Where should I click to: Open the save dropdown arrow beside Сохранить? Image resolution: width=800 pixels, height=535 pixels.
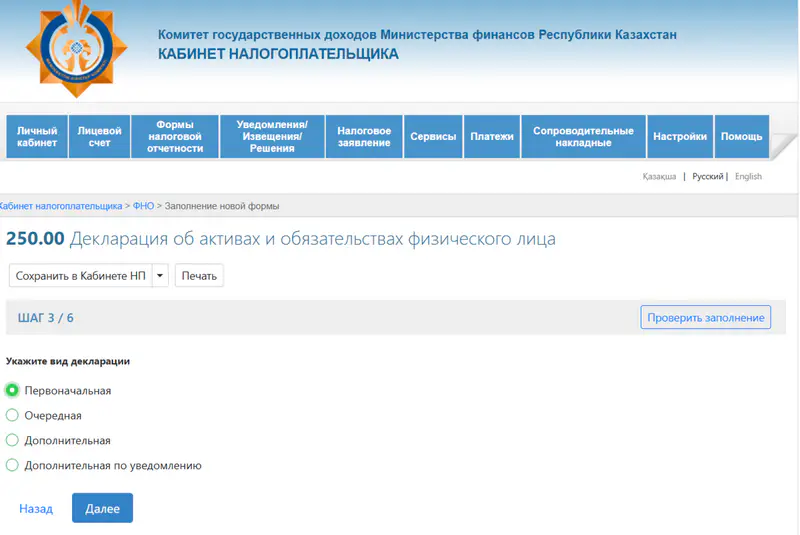click(160, 276)
